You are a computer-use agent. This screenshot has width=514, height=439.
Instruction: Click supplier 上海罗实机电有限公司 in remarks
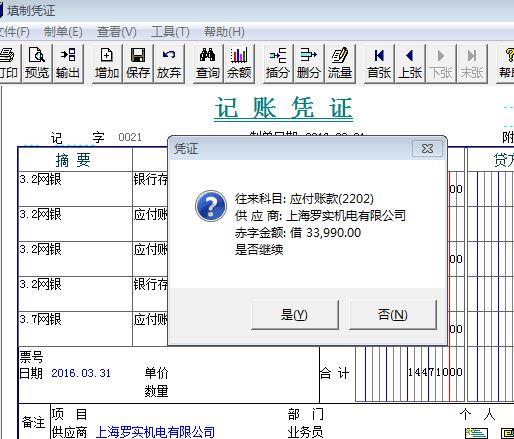pyautogui.click(x=155, y=432)
